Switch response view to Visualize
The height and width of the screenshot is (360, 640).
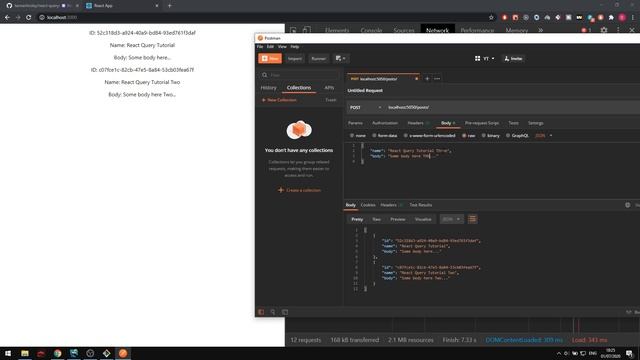[423, 219]
